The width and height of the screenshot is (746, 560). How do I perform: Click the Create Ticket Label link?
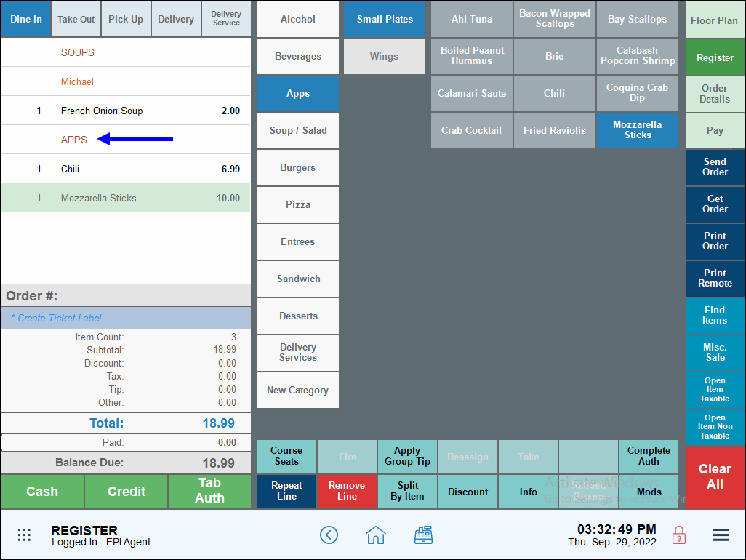tap(57, 318)
